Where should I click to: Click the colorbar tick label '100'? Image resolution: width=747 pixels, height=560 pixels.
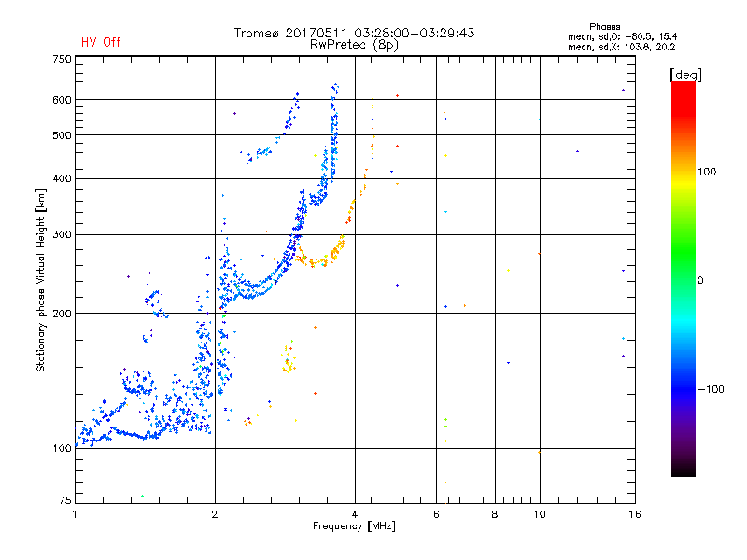point(707,172)
